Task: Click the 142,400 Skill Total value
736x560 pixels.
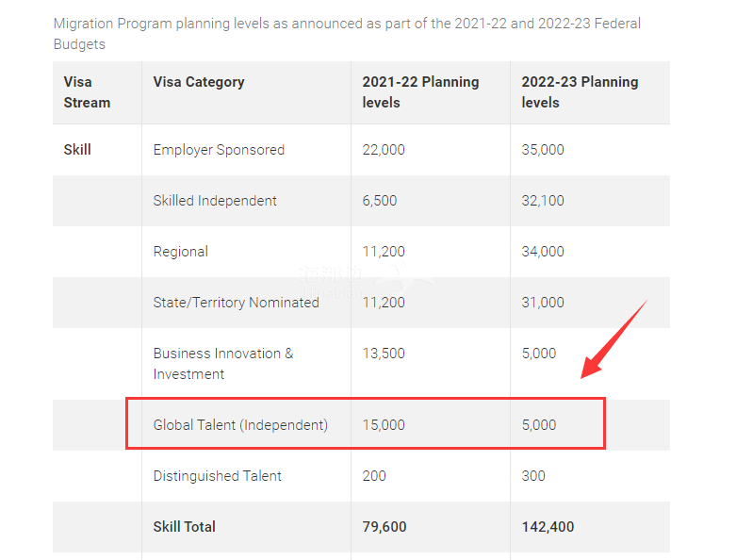Action: pyautogui.click(x=548, y=527)
